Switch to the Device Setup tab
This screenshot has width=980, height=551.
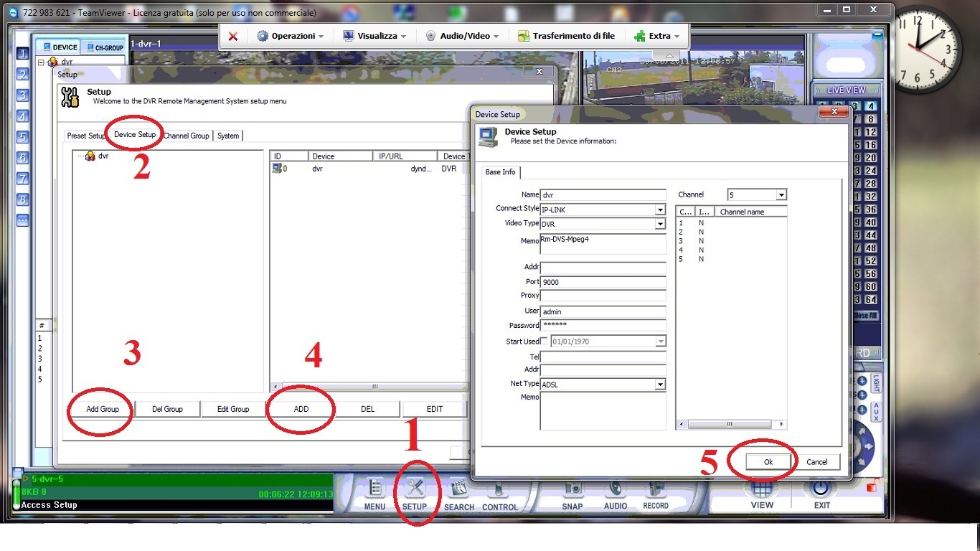click(x=135, y=135)
